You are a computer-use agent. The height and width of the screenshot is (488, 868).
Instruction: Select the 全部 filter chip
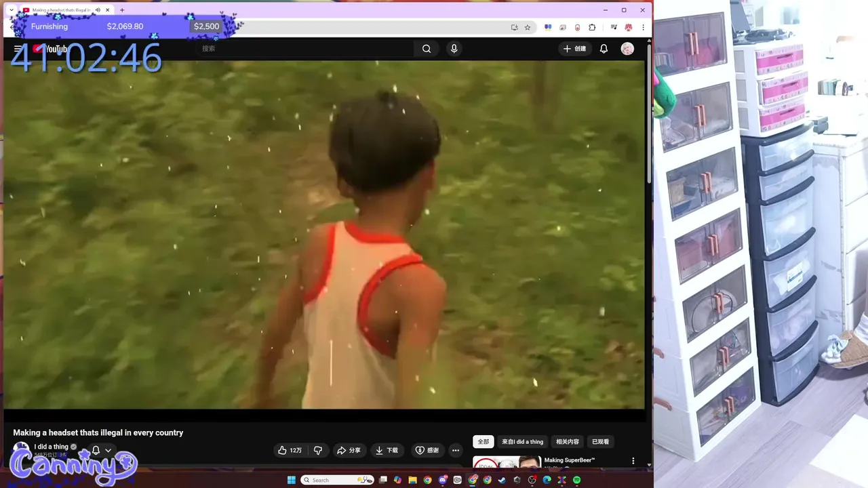(x=483, y=441)
